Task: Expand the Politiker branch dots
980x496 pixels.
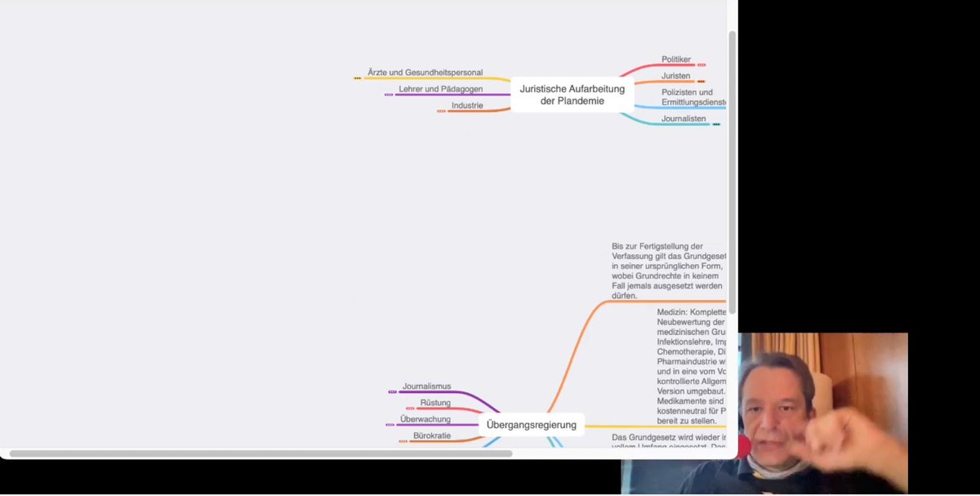Action: (702, 65)
